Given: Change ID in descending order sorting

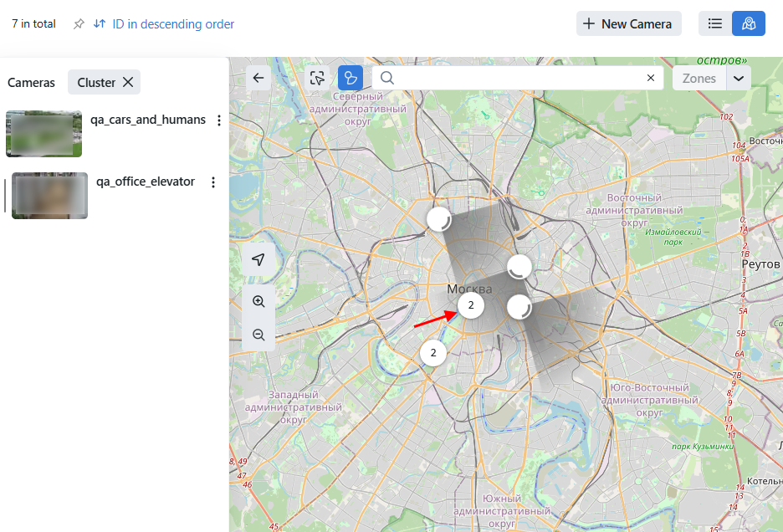Looking at the screenshot, I should (164, 24).
